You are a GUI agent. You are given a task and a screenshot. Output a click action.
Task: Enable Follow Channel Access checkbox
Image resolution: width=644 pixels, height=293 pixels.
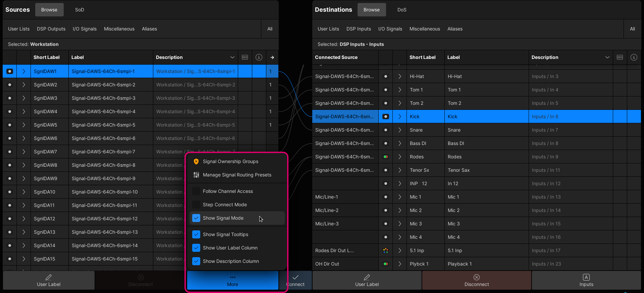tap(196, 191)
